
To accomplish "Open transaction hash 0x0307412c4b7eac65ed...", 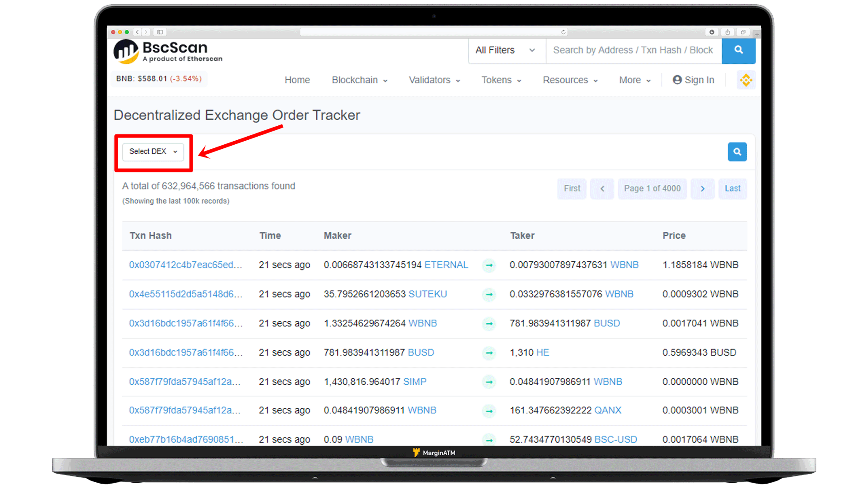I will click(x=185, y=265).
